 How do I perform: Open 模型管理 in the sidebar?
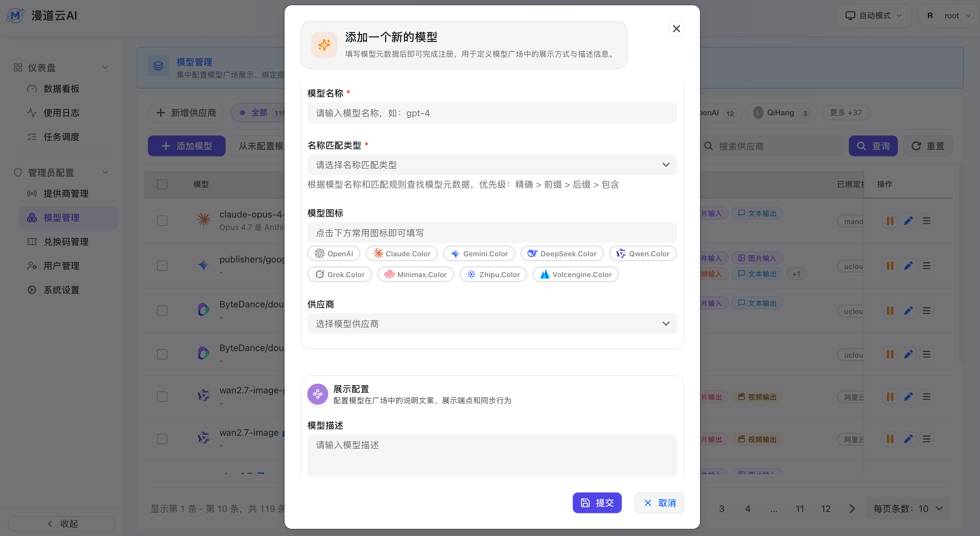pyautogui.click(x=68, y=218)
